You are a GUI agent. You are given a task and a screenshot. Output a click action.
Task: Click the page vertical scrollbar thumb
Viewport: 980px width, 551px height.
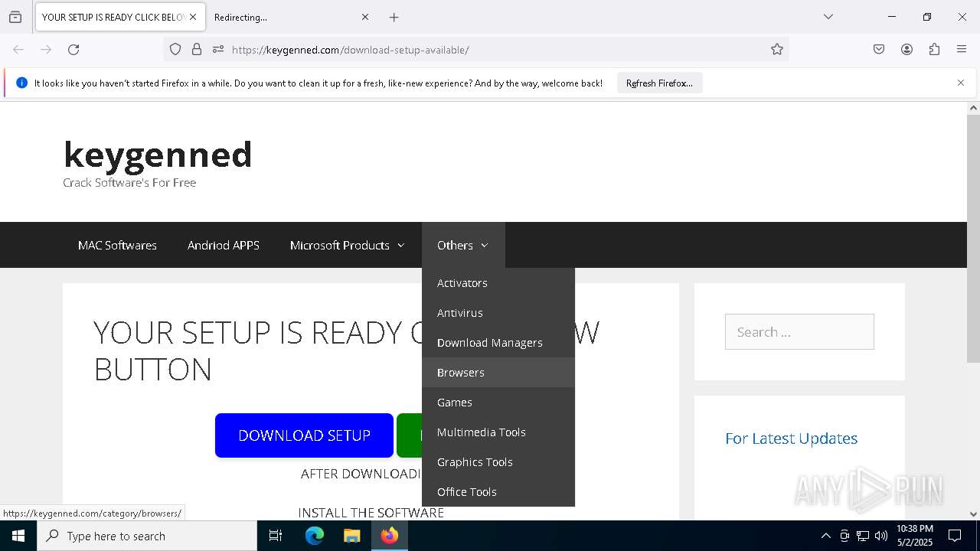pos(973,239)
